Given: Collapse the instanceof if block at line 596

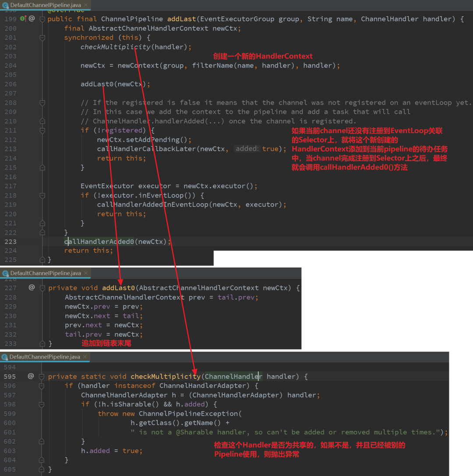Looking at the screenshot, I should [x=42, y=386].
